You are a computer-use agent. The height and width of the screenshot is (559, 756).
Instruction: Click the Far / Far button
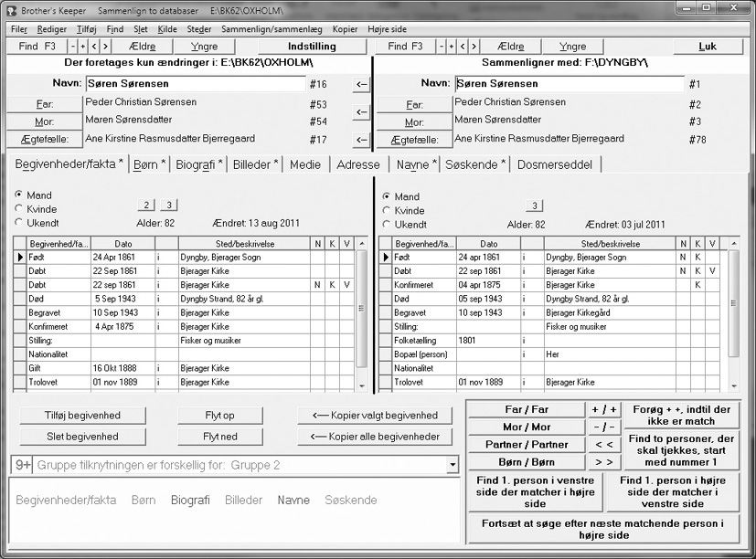pyautogui.click(x=527, y=409)
